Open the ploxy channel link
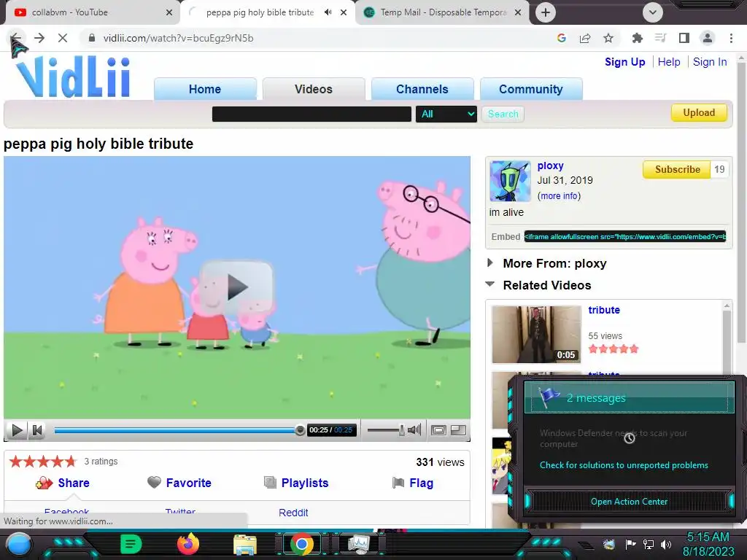 [x=550, y=166]
